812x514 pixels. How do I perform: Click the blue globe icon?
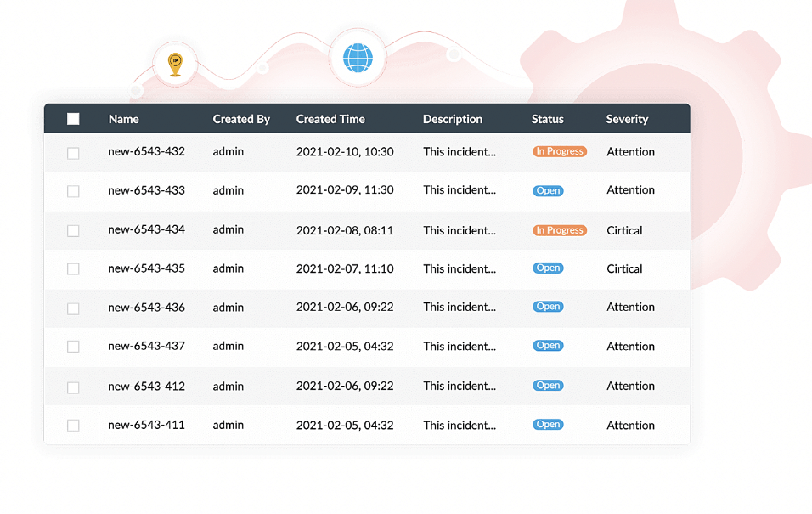(x=358, y=58)
